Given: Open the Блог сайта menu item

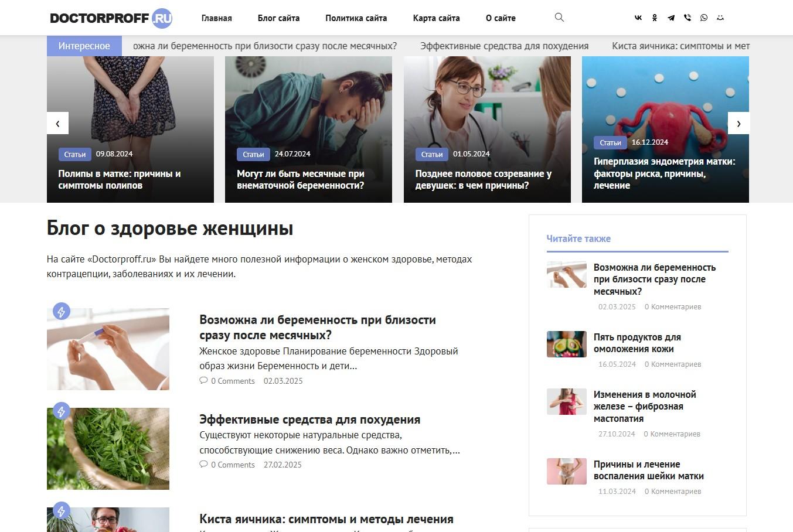Looking at the screenshot, I should pyautogui.click(x=278, y=18).
